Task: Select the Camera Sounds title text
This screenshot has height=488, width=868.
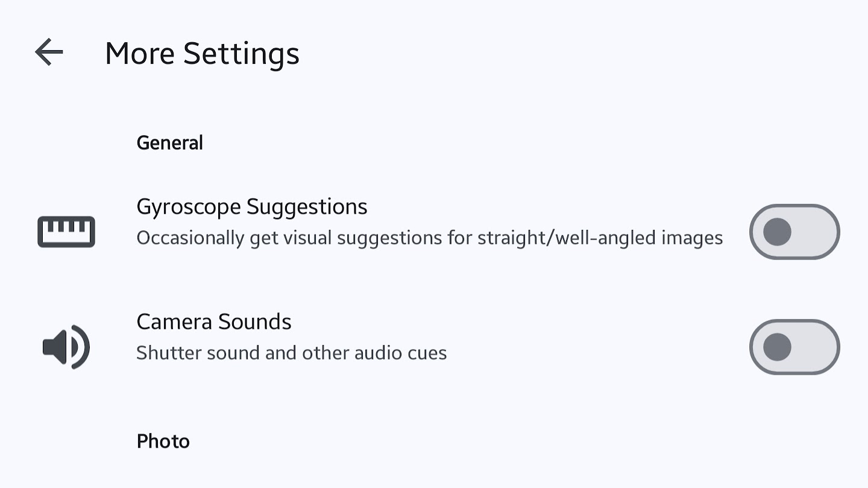Action: (214, 322)
